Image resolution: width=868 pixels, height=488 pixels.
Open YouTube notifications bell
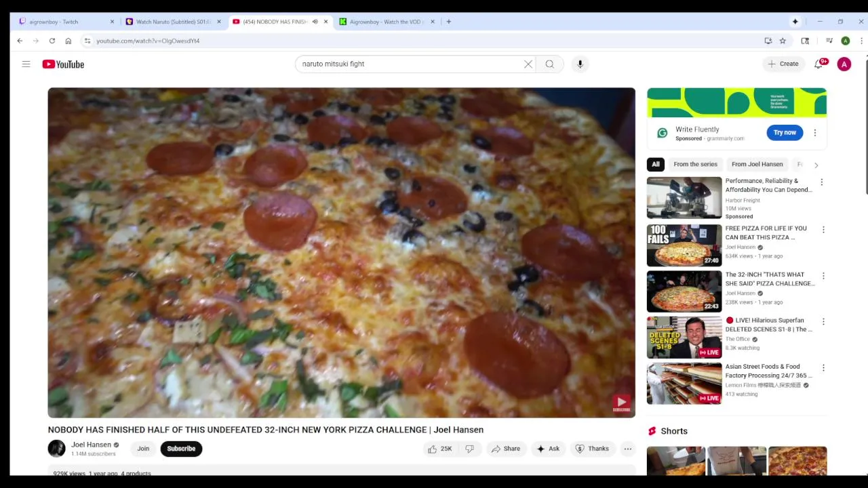(818, 64)
